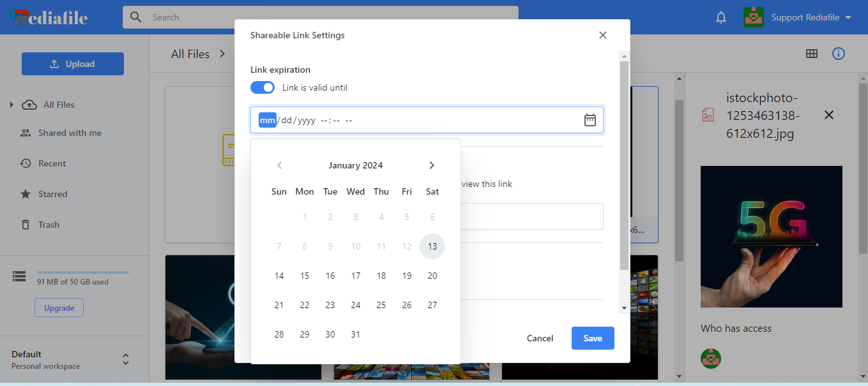Open Shared with me
The height and width of the screenshot is (386, 868).
pos(70,133)
